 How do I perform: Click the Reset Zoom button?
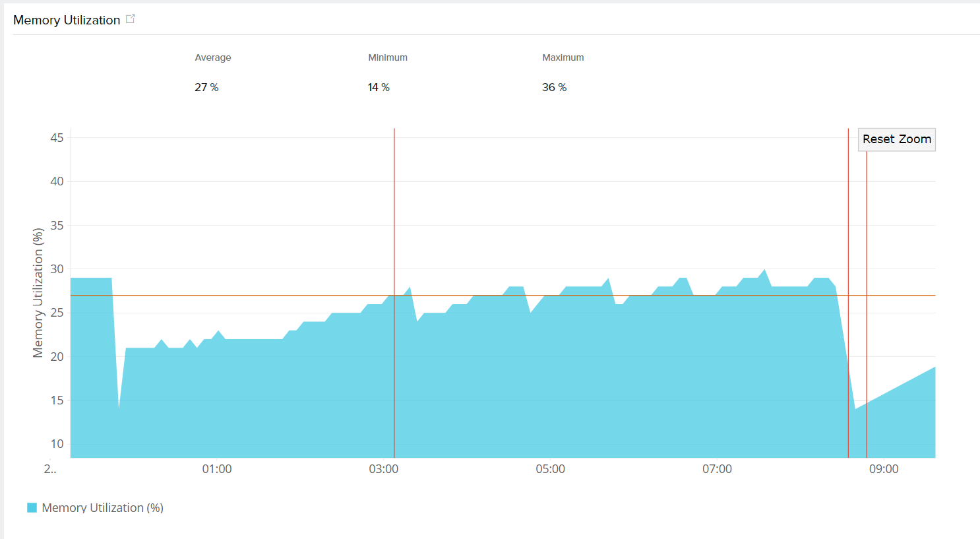(896, 139)
